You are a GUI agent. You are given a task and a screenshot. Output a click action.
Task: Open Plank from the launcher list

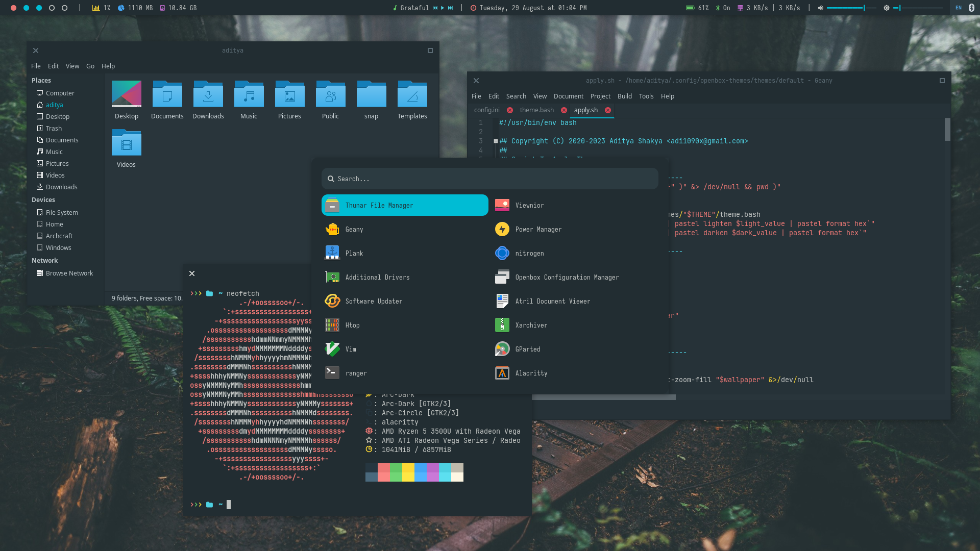click(x=354, y=254)
